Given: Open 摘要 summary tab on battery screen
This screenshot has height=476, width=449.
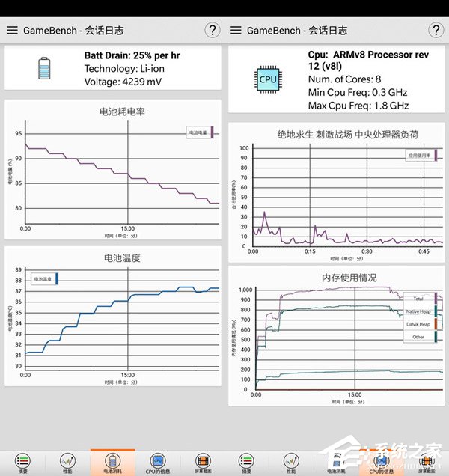Looking at the screenshot, I should tap(23, 463).
